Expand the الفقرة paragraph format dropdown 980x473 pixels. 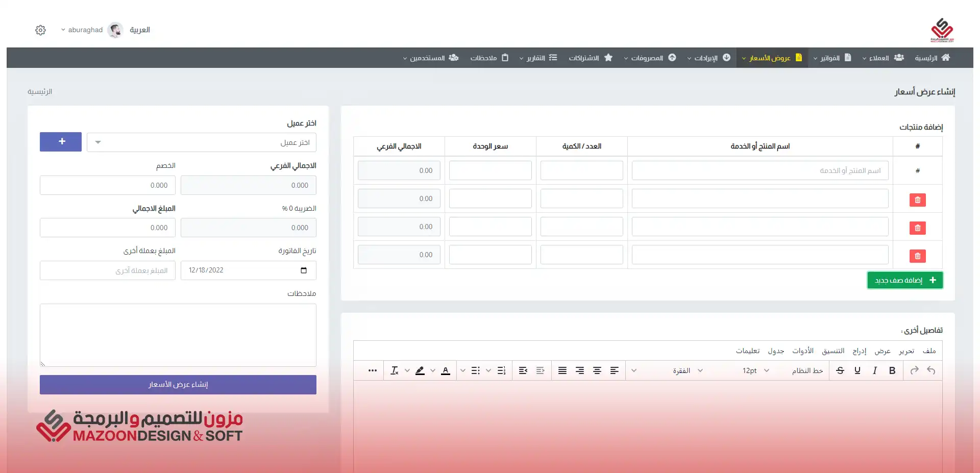coord(687,370)
